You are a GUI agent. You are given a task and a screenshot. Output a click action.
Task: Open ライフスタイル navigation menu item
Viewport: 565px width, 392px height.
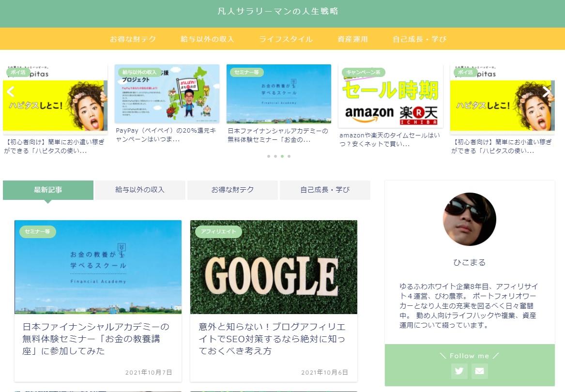pyautogui.click(x=286, y=39)
